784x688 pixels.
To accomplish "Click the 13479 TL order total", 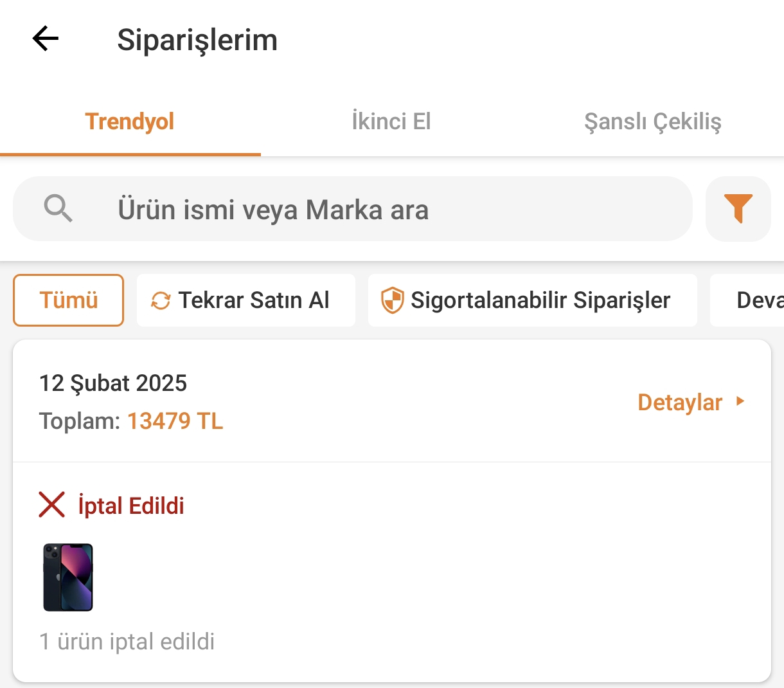I will (175, 421).
